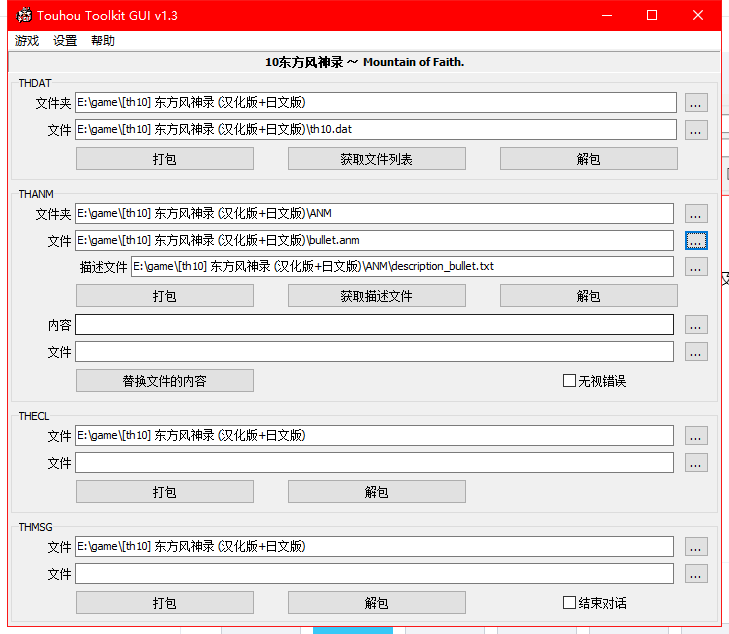The width and height of the screenshot is (729, 634).
Task: Focus the THANM 文件夹 ANM path field
Action: (374, 213)
